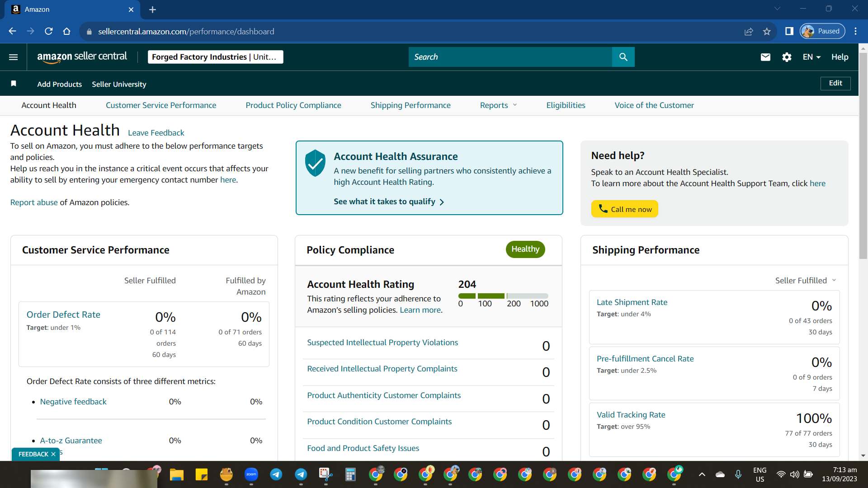Open Zoom from the taskbar
Image resolution: width=868 pixels, height=488 pixels.
click(x=251, y=474)
